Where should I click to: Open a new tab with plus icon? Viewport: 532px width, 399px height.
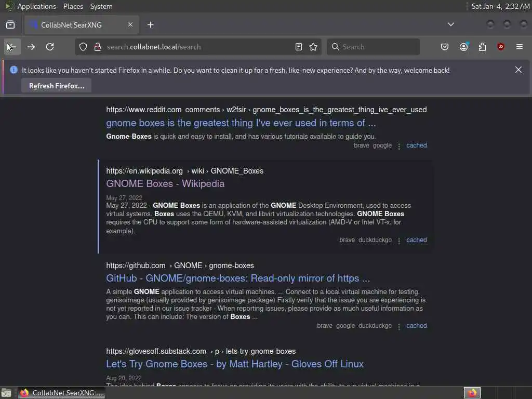click(151, 25)
